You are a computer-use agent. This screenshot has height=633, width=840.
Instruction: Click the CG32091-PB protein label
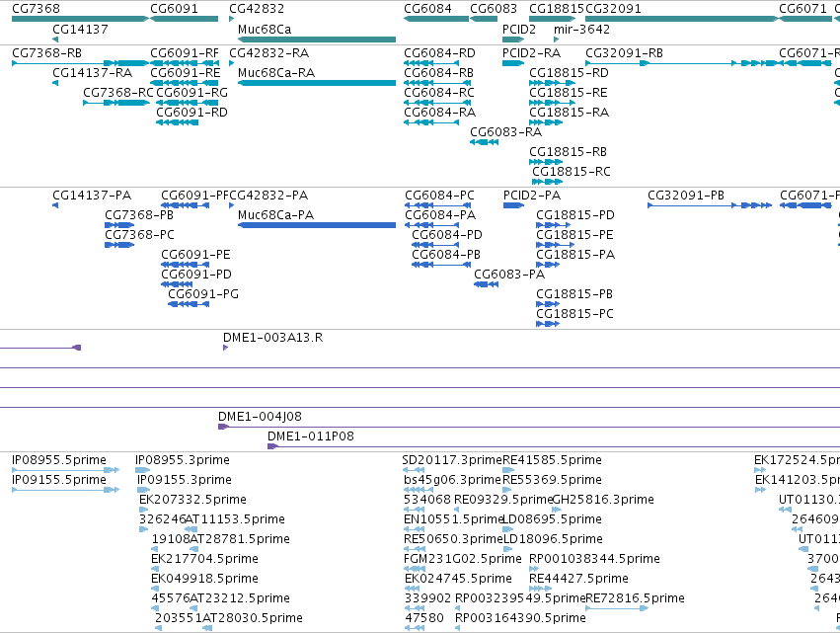(686, 196)
